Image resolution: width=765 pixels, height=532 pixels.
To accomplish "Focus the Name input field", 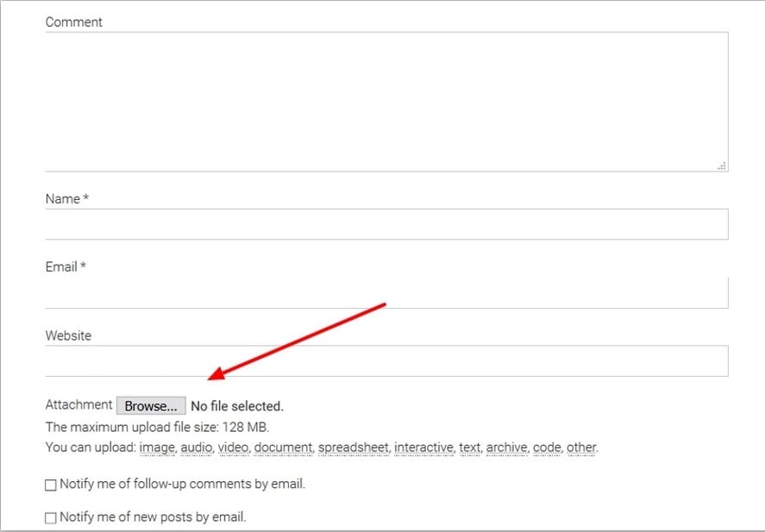I will 387,224.
